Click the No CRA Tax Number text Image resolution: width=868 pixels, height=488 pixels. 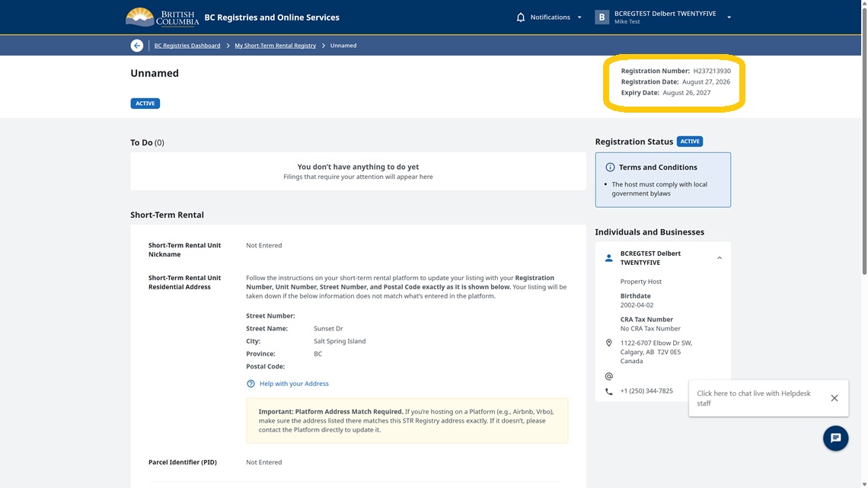tap(650, 328)
